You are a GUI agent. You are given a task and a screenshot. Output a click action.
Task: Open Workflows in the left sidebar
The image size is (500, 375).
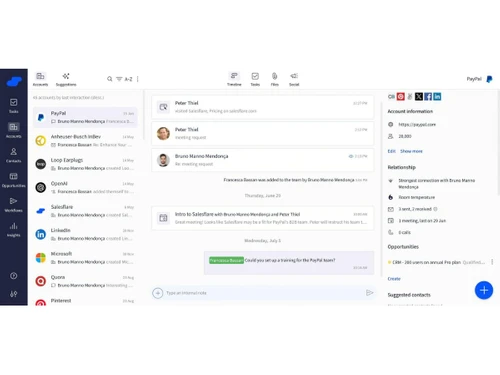[x=14, y=204]
